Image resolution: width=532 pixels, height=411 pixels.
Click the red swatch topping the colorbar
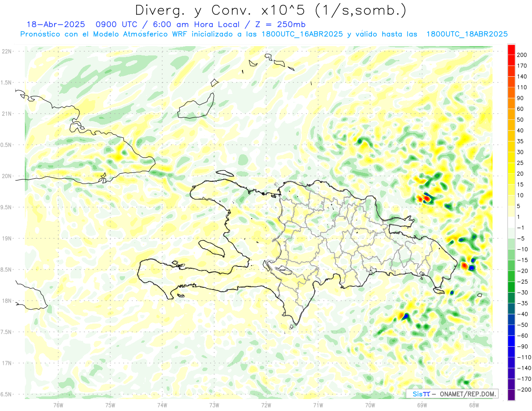click(511, 50)
